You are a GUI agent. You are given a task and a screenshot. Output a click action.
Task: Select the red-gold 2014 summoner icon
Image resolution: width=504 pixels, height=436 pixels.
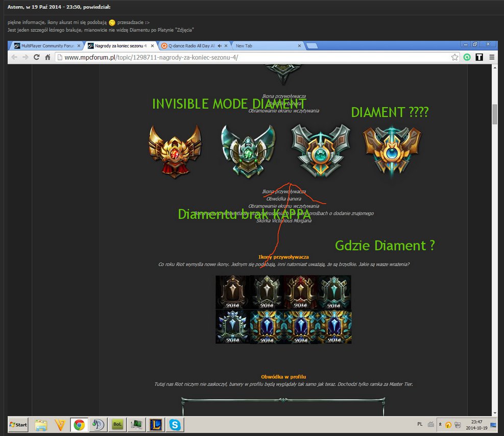point(301,293)
